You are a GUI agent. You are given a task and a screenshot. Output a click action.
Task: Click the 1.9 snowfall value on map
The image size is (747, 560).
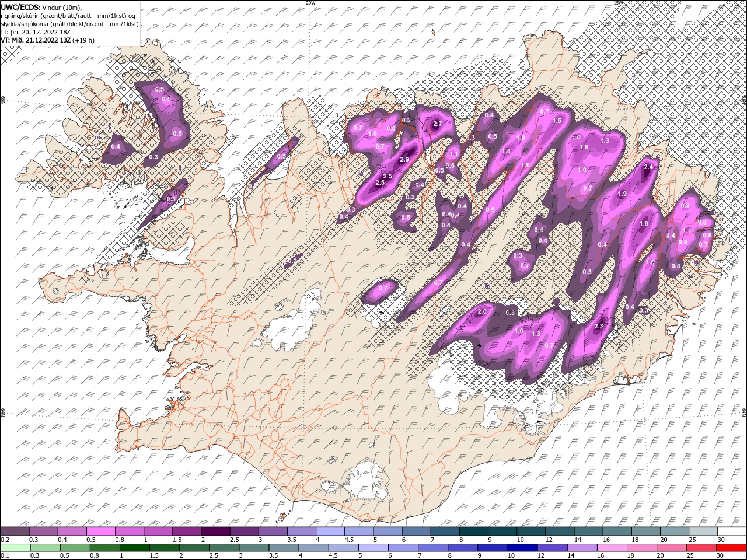[622, 194]
